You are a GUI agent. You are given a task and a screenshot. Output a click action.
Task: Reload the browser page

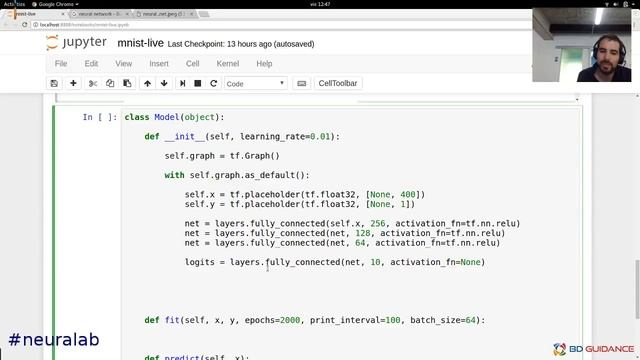pyautogui.click(x=24, y=24)
